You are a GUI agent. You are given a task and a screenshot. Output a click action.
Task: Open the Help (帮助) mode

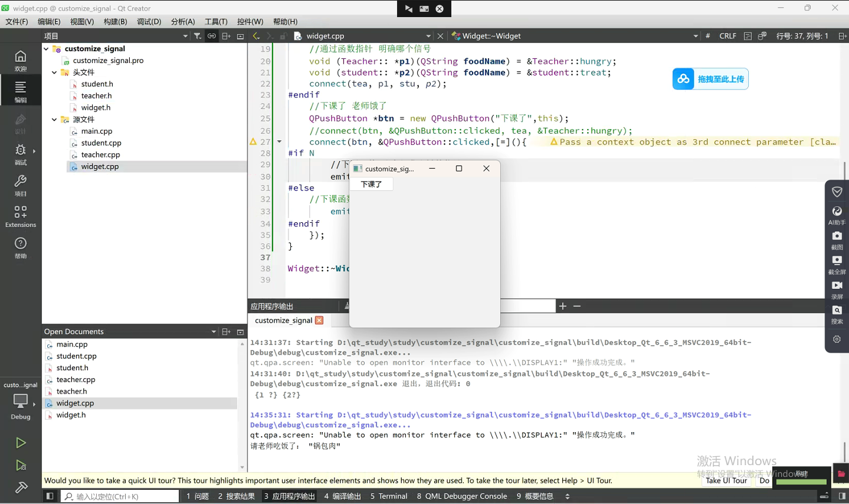coord(21,248)
